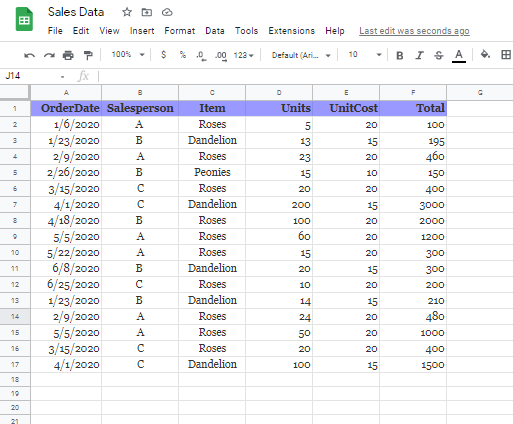Screen dimensions: 513x424
Task: Print the spreadsheet via printer icon
Action: 68,55
